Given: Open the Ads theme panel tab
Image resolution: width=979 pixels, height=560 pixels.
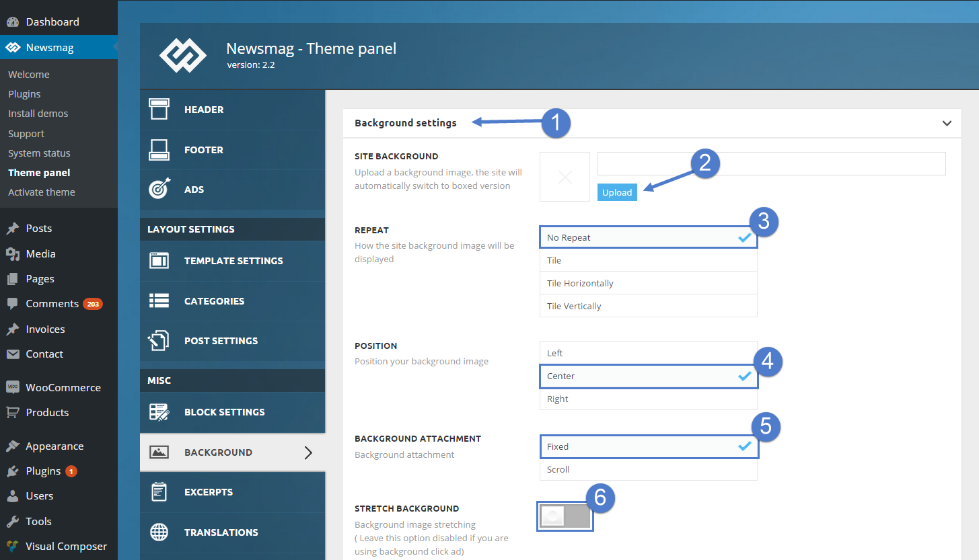Looking at the screenshot, I should [233, 190].
